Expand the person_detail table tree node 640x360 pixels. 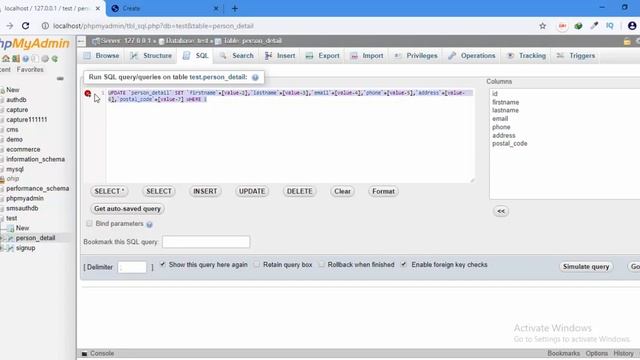[2, 238]
